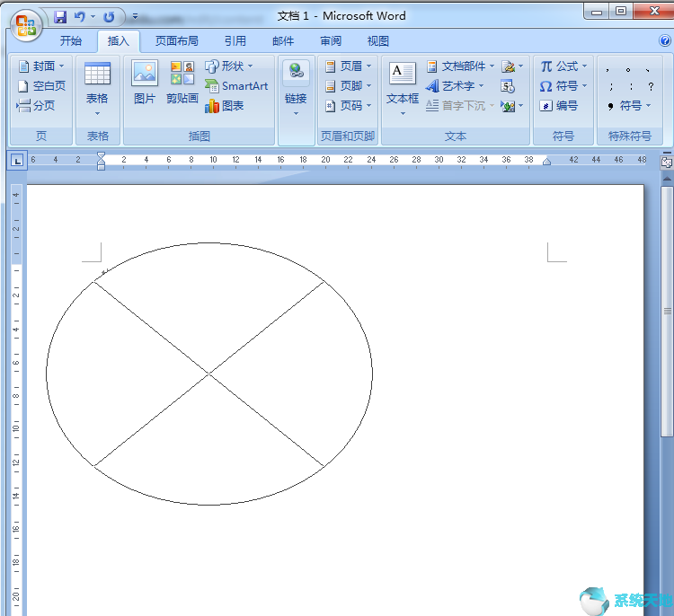Insert a 空白页 blank page
Image resolution: width=674 pixels, height=616 pixels.
pyautogui.click(x=41, y=86)
